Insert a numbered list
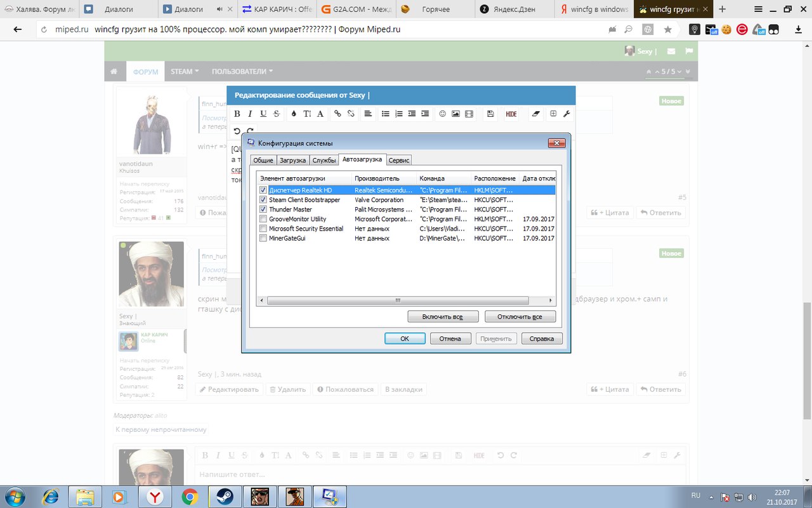 pyautogui.click(x=398, y=114)
